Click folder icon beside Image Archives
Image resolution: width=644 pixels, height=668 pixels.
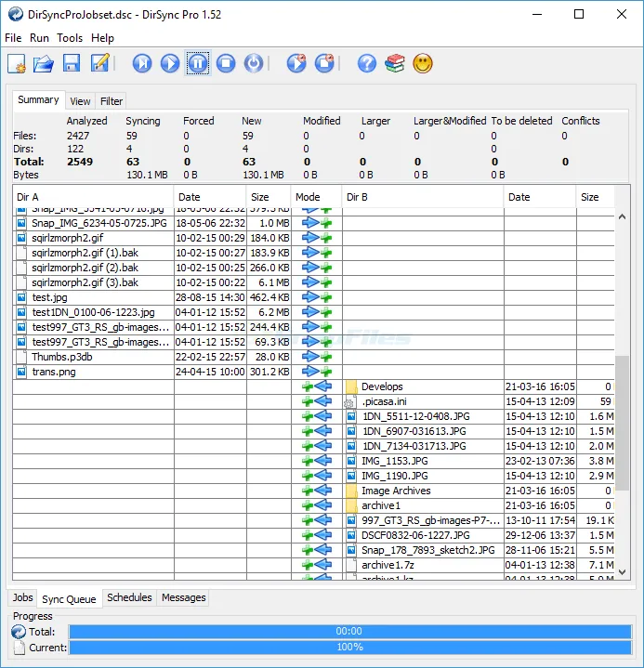[351, 491]
